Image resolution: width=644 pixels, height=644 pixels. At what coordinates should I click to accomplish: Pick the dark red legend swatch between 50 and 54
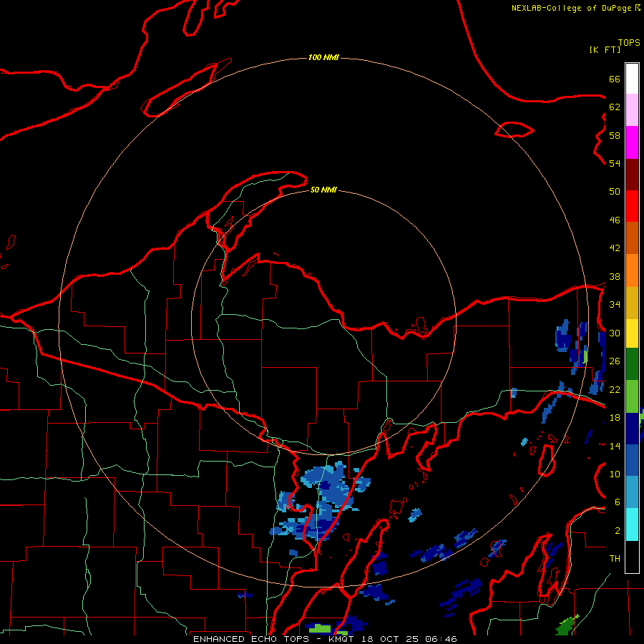632,175
